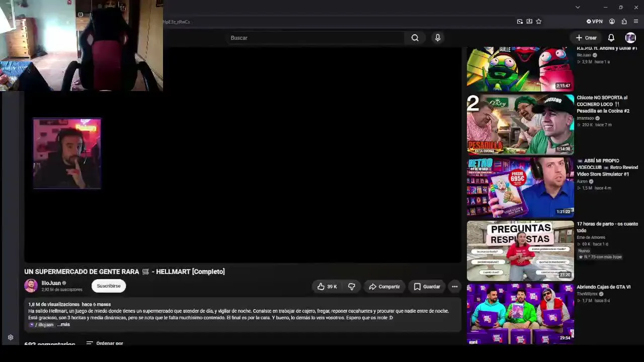This screenshot has height=362, width=644.
Task: Open the Retro Rewind video thumbnail
Action: coord(520,188)
